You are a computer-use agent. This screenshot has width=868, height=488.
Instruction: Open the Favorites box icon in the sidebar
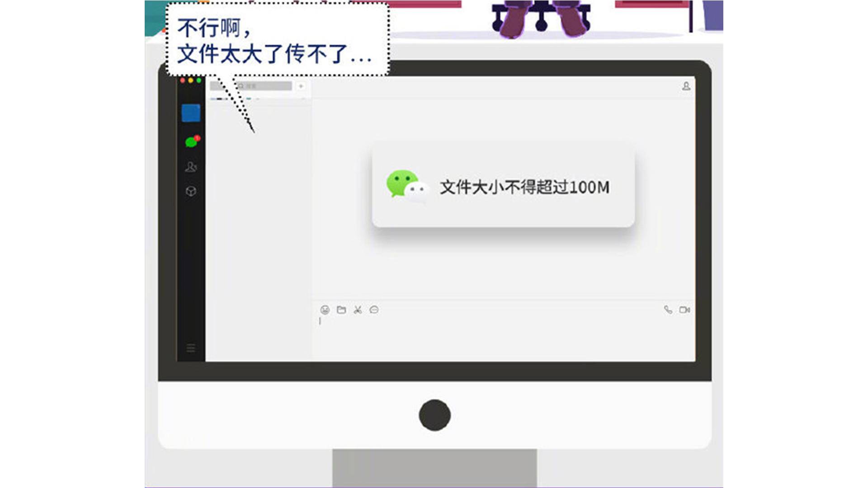pos(191,191)
